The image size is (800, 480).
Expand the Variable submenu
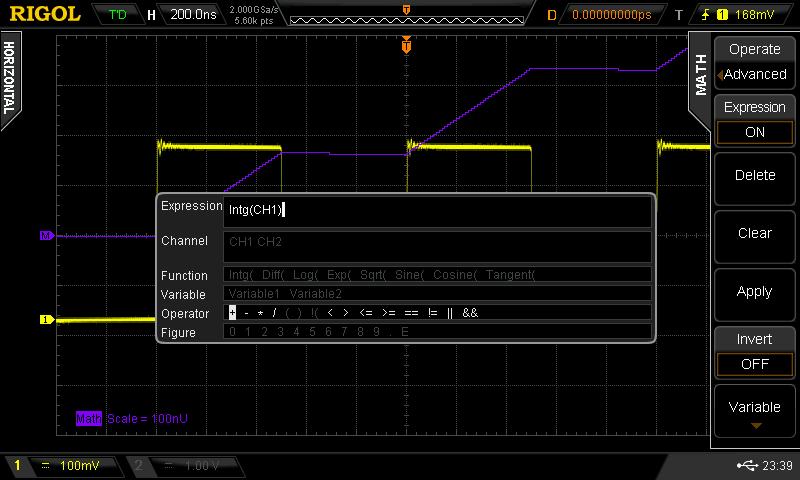click(x=754, y=411)
